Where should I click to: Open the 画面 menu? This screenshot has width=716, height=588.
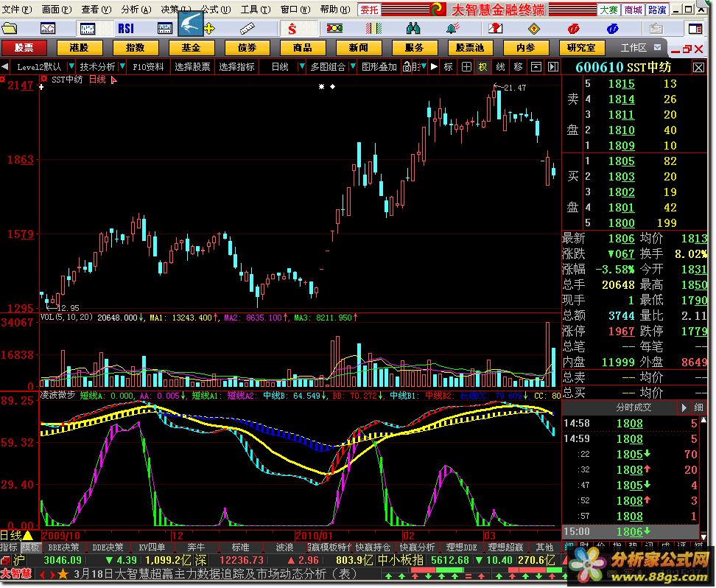click(x=57, y=9)
